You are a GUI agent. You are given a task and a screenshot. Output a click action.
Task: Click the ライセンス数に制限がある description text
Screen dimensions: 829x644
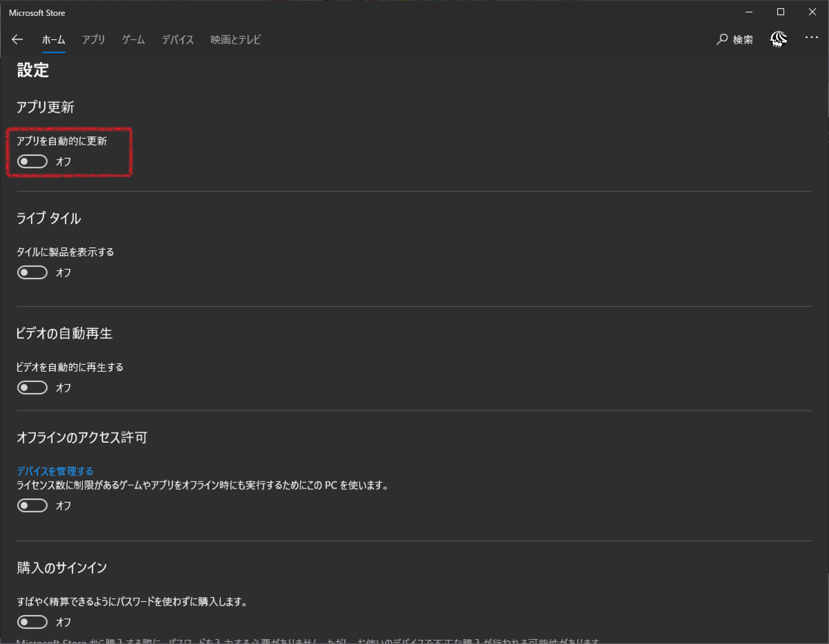[x=202, y=485]
